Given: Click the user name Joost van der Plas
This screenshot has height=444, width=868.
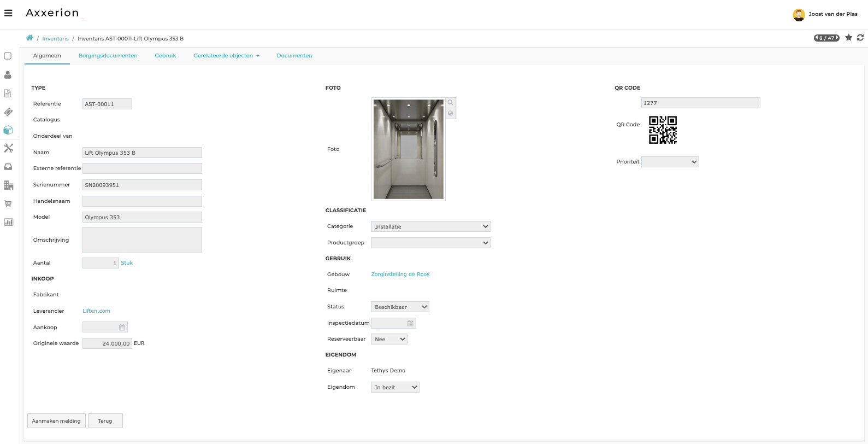Looking at the screenshot, I should (x=833, y=14).
